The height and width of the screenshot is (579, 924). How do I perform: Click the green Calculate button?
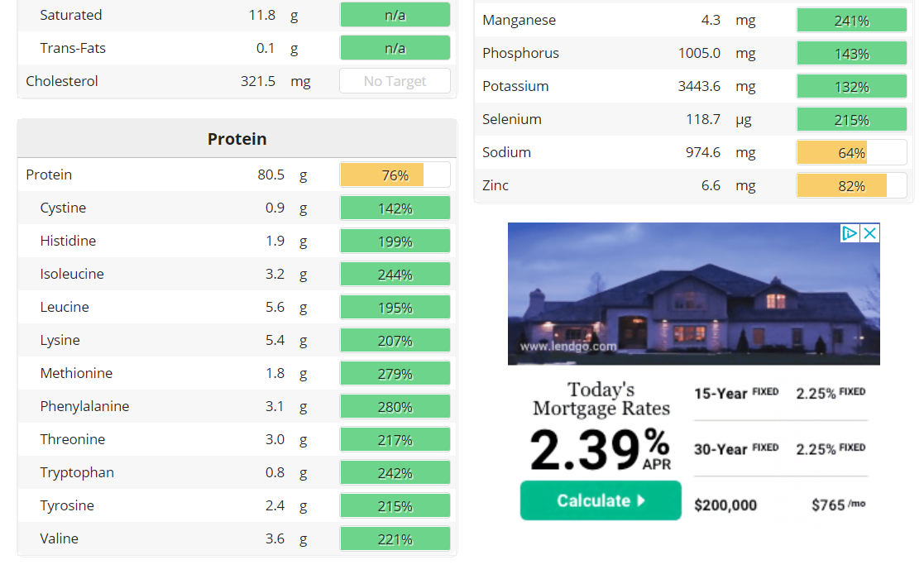[601, 500]
